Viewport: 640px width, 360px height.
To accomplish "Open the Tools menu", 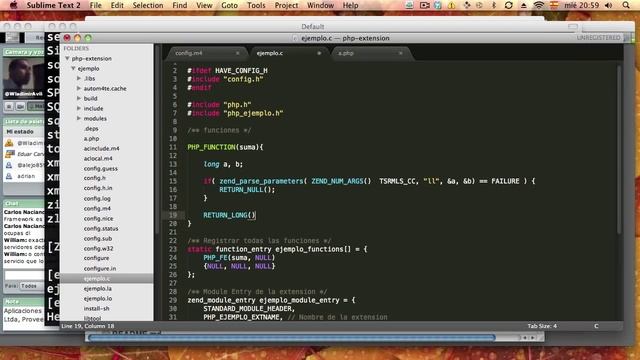I will [256, 5].
